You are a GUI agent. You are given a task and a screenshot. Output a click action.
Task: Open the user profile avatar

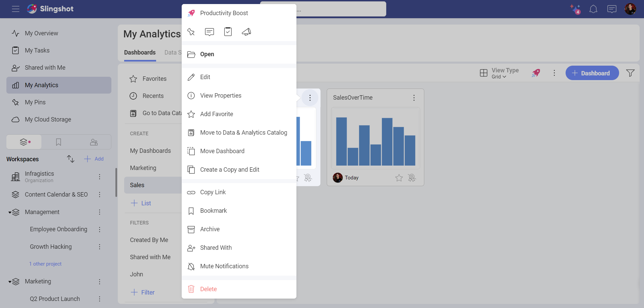click(630, 9)
